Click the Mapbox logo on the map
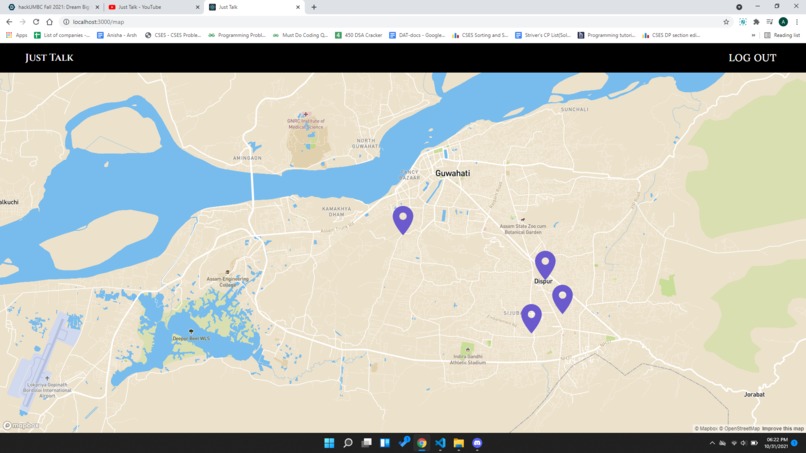The width and height of the screenshot is (806, 453). pyautogui.click(x=21, y=425)
